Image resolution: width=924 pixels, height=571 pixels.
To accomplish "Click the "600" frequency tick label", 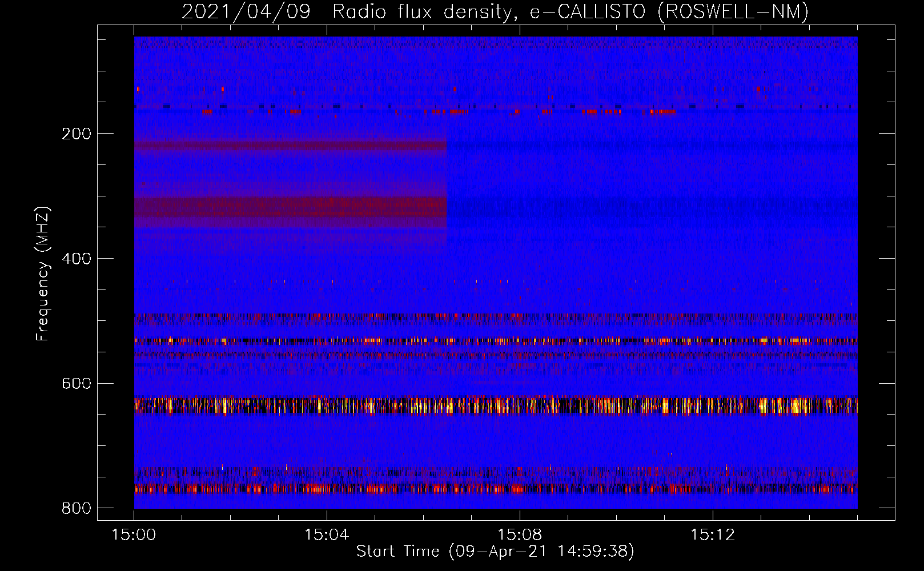I will point(77,383).
